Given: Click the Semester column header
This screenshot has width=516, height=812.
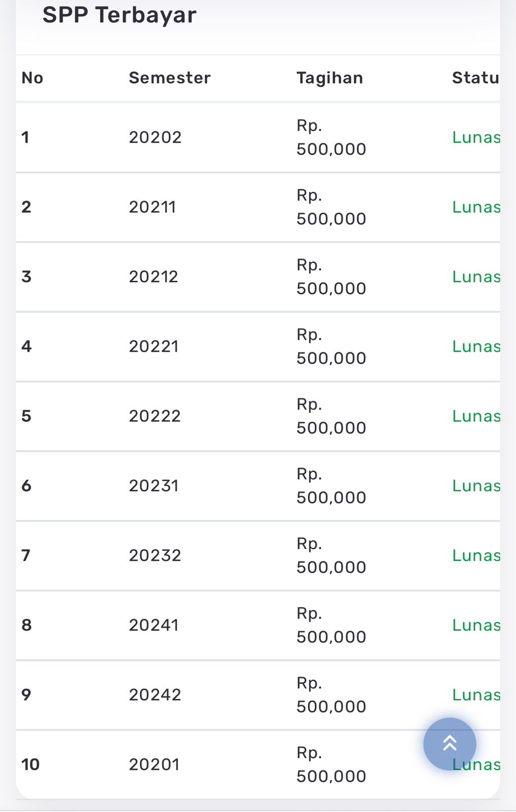Looking at the screenshot, I should pyautogui.click(x=170, y=78).
